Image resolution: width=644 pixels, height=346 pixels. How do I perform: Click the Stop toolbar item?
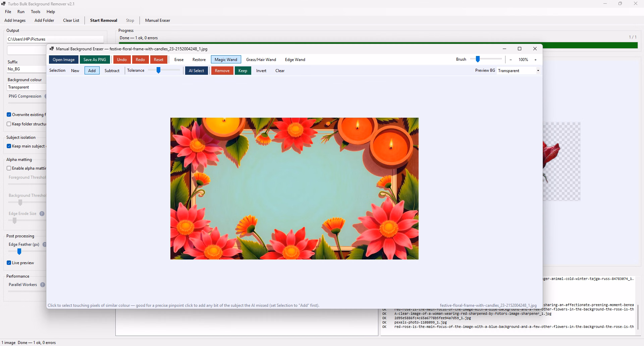(130, 20)
